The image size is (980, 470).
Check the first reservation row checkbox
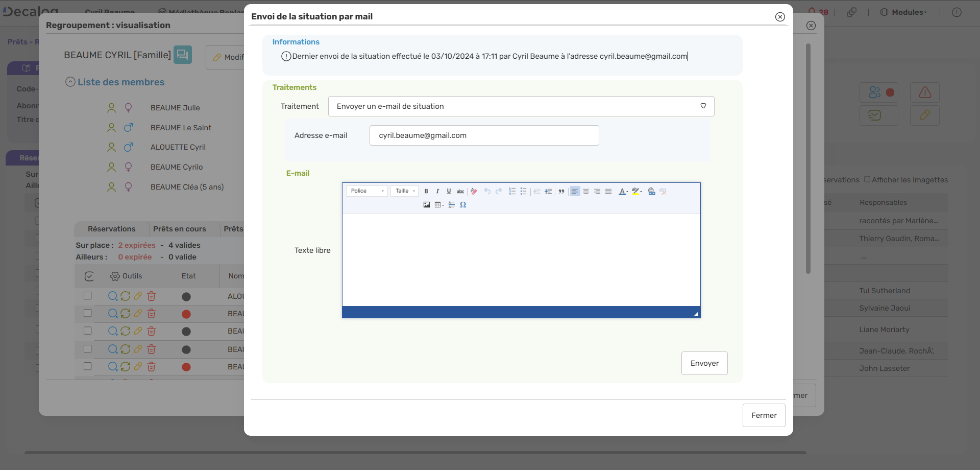click(x=88, y=296)
